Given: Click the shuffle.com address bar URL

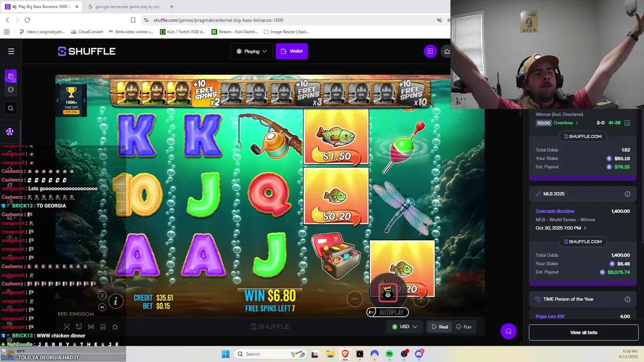Looking at the screenshot, I should click(x=218, y=20).
